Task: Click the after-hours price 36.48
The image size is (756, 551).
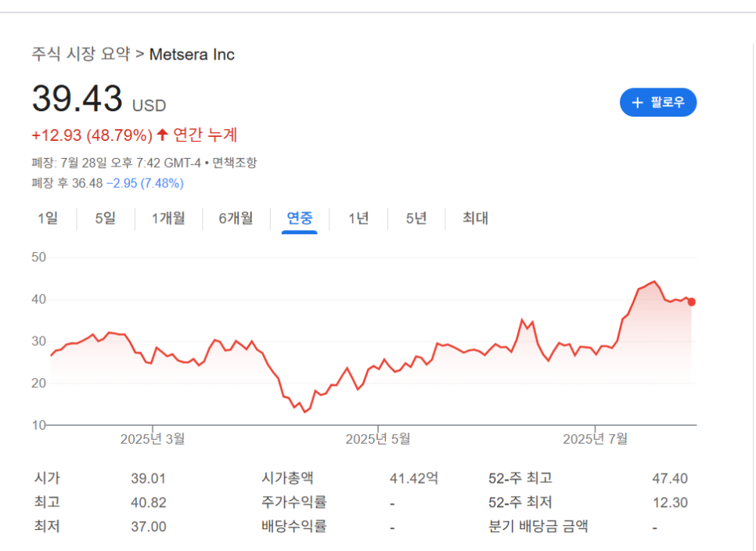Action: pyautogui.click(x=88, y=183)
